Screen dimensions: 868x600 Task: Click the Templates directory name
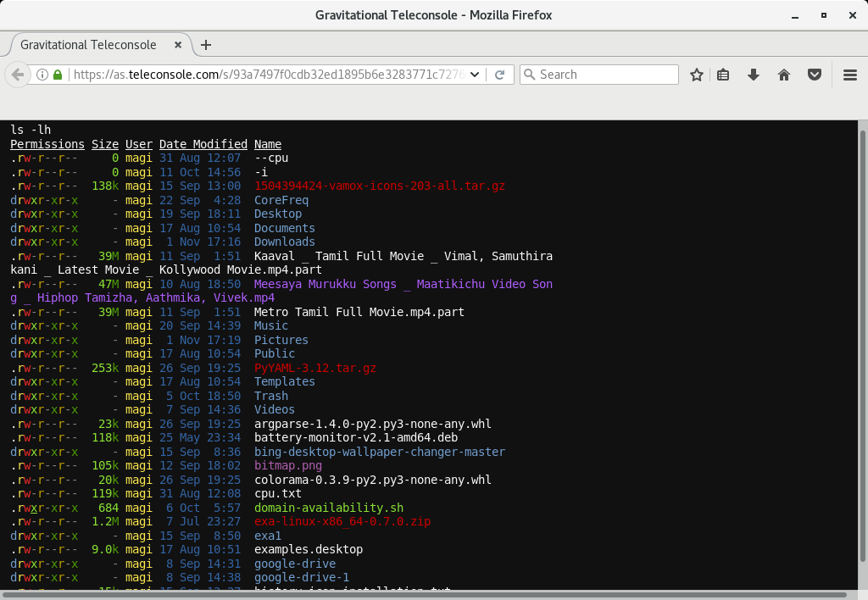pyautogui.click(x=285, y=382)
